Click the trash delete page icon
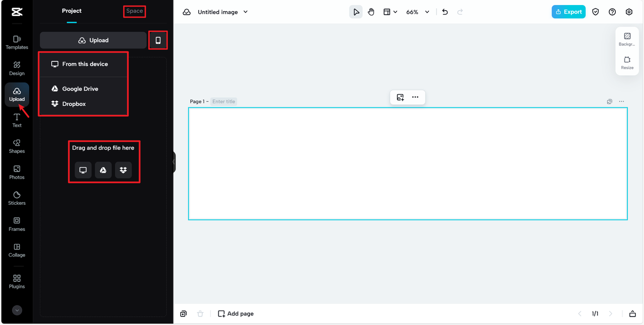644x325 pixels. pyautogui.click(x=200, y=313)
